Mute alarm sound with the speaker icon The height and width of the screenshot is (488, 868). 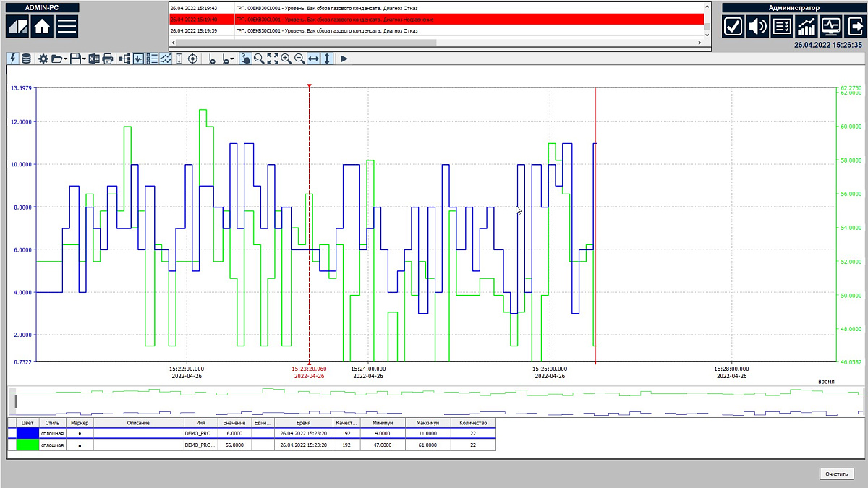tap(757, 27)
